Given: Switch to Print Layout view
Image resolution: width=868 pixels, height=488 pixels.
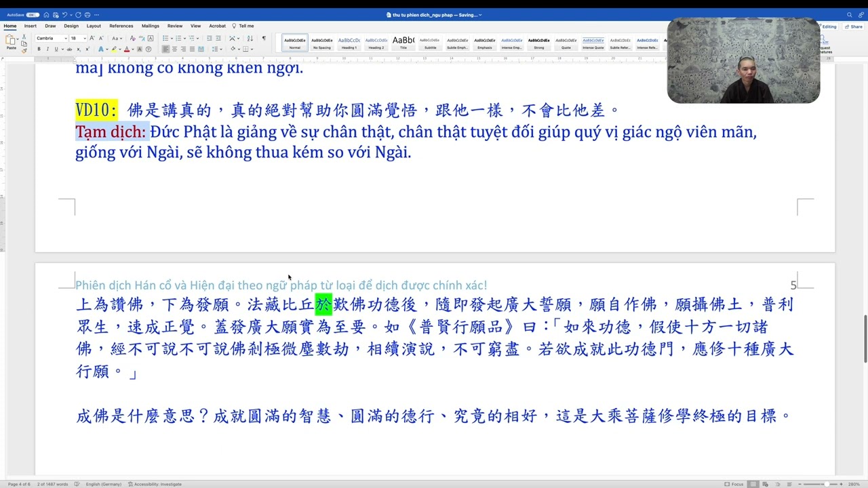Looking at the screenshot, I should point(753,484).
